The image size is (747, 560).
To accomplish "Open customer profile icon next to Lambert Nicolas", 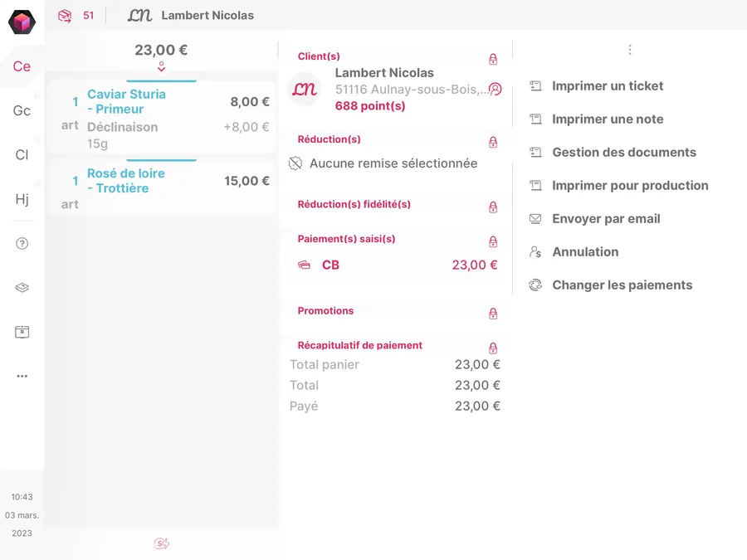I will (x=496, y=89).
